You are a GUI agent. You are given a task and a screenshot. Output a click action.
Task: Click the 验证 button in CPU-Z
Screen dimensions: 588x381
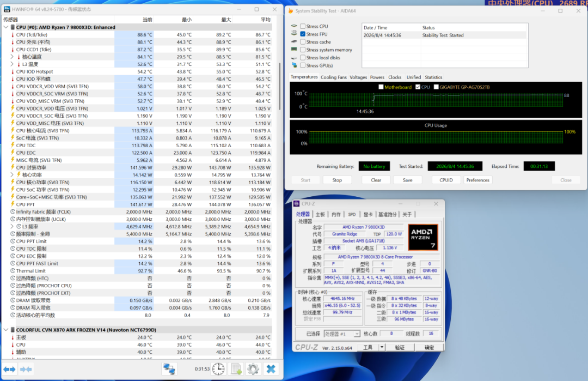pyautogui.click(x=400, y=348)
